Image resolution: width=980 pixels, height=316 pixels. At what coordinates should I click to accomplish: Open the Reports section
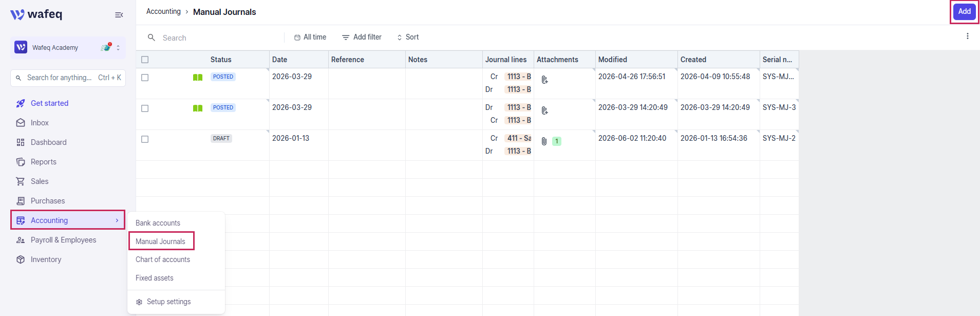tap(44, 162)
